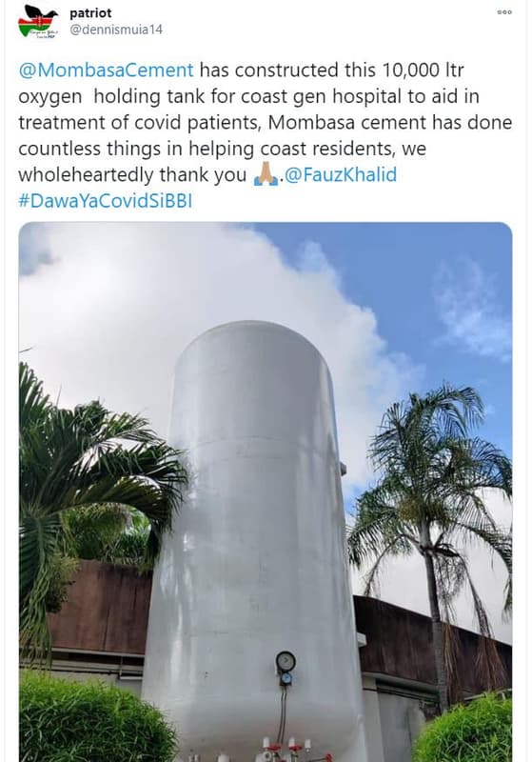Click the "10,000 ltr" text in tweet
532x762 pixels.
[424, 70]
